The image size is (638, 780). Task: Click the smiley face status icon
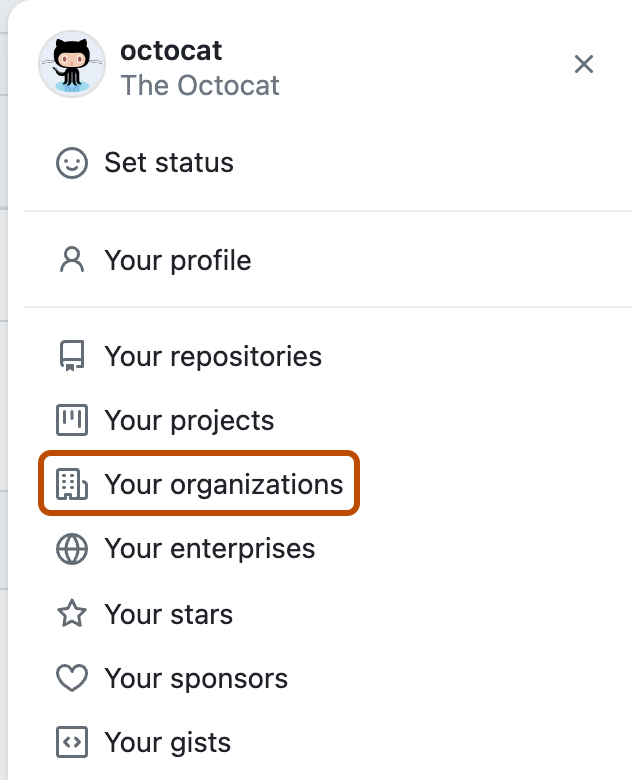coord(72,163)
